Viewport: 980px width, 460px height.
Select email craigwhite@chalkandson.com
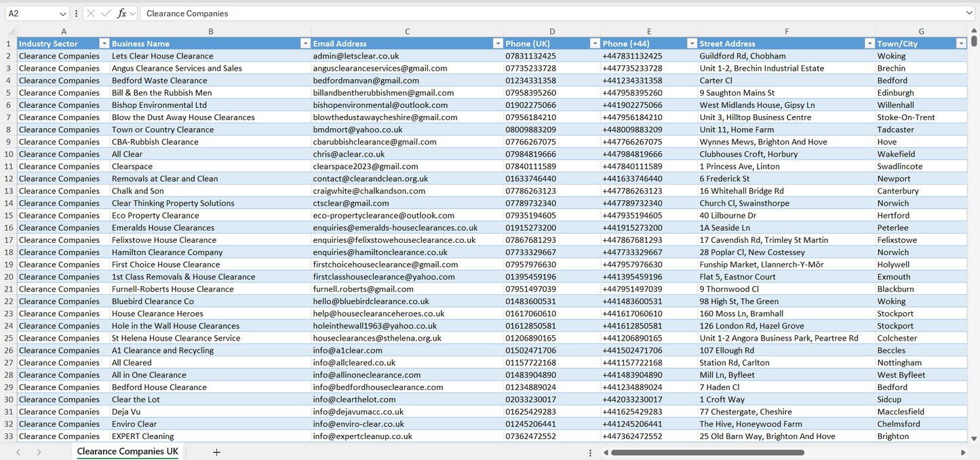pyautogui.click(x=408, y=191)
